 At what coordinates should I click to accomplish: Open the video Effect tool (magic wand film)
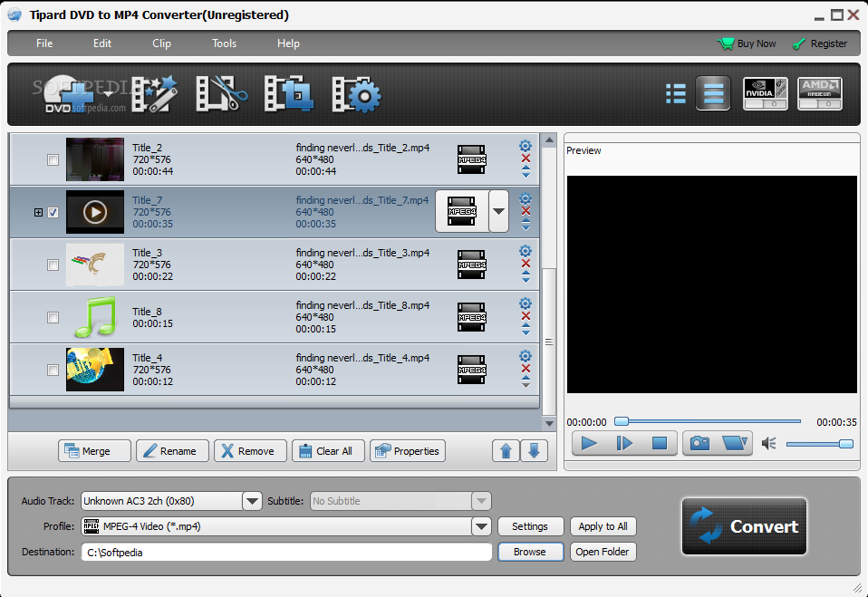point(154,93)
